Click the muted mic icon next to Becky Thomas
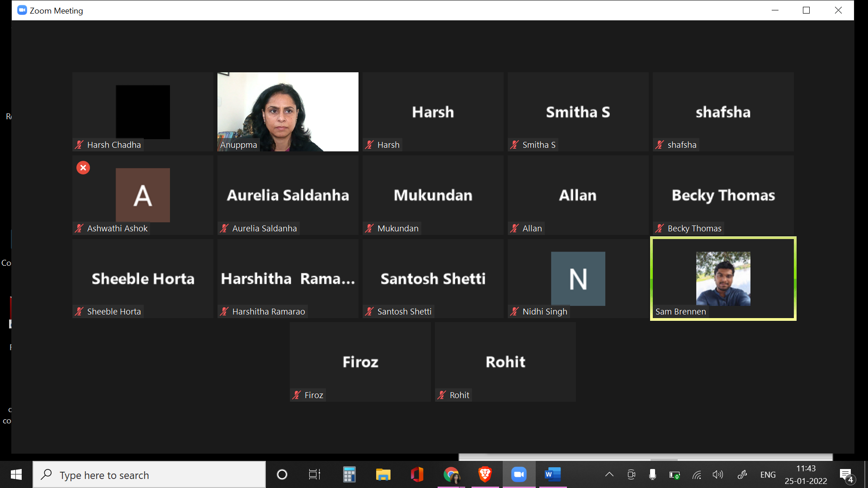Screen dimensions: 868x488 pos(660,229)
